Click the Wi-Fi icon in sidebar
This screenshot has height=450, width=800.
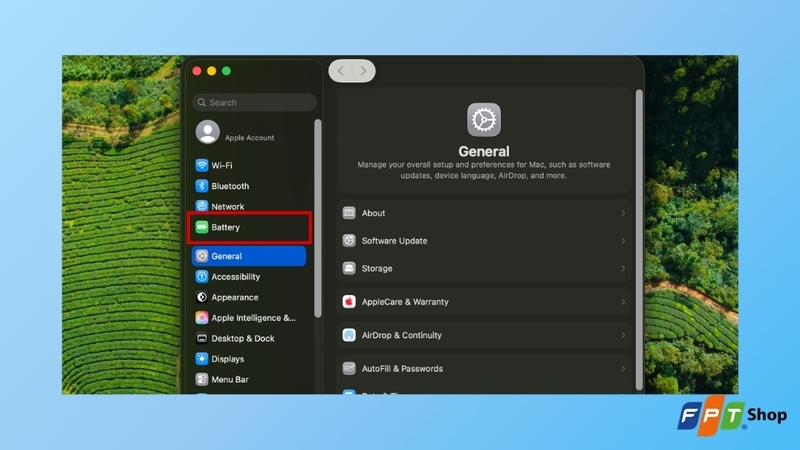pos(202,165)
